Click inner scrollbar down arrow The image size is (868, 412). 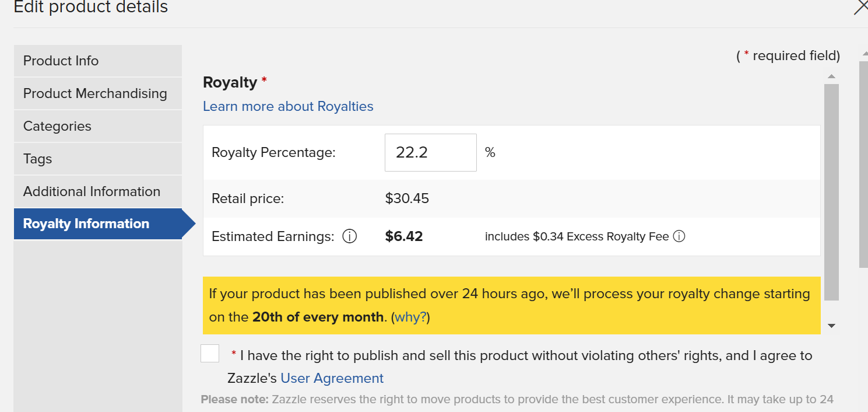click(x=832, y=326)
